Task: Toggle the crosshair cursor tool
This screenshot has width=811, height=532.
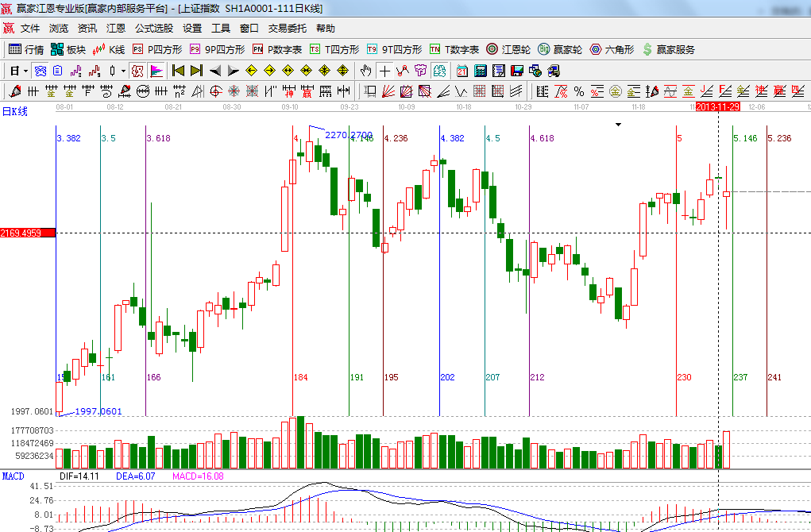Action: point(384,70)
